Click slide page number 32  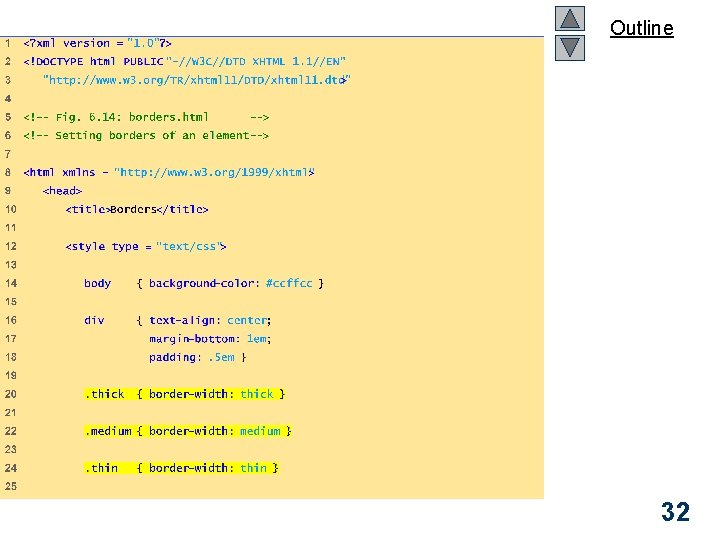point(675,512)
